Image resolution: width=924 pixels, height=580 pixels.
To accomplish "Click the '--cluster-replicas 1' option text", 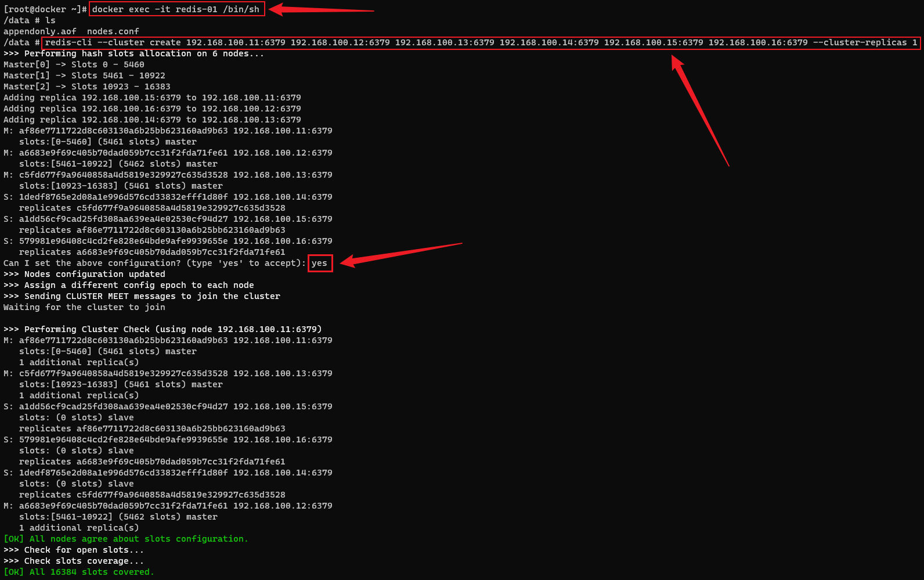I will point(865,42).
